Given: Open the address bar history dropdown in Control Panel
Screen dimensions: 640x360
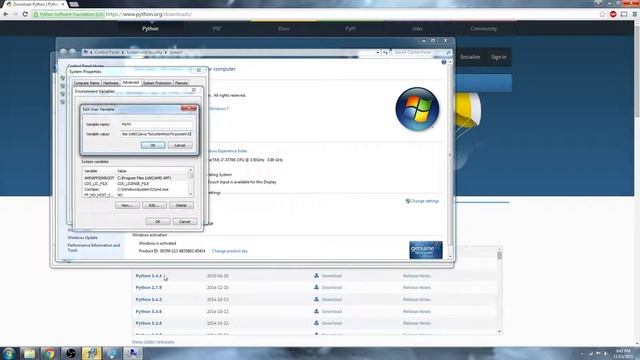Looking at the screenshot, I should coord(378,52).
